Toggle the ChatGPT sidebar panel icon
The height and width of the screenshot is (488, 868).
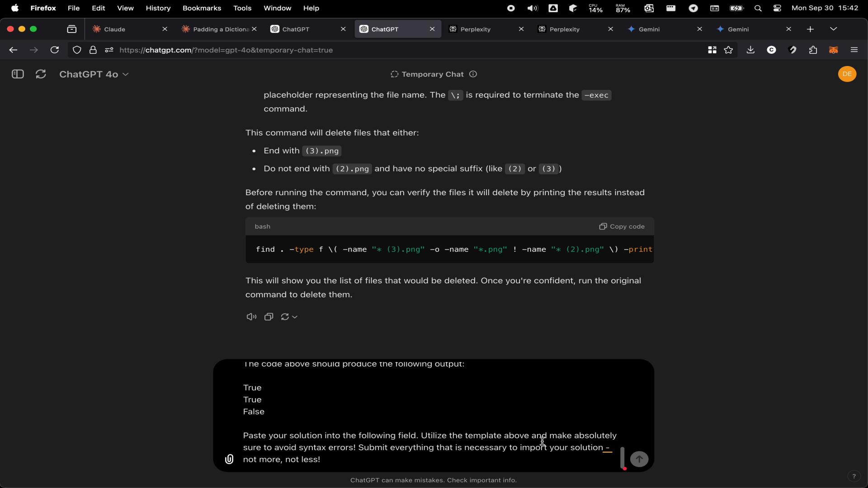(18, 74)
